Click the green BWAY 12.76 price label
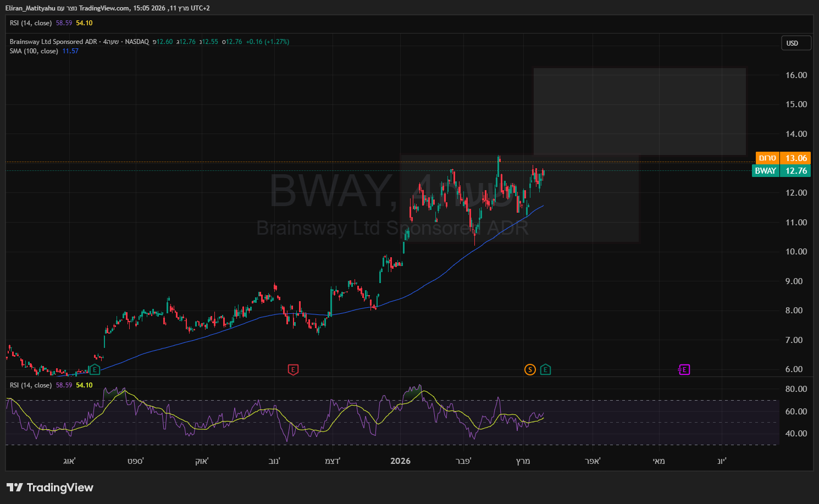Viewport: 819px width, 504px height. pos(781,171)
